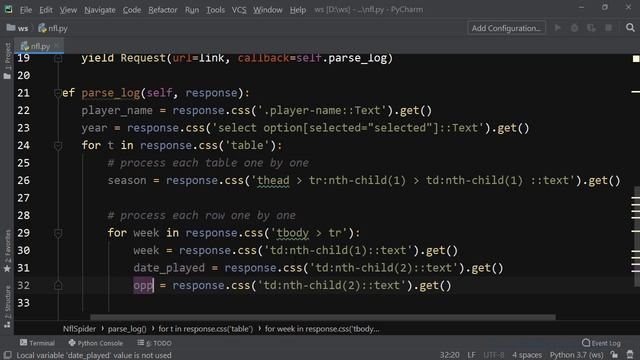Open Search Everywhere magnifier
Viewport: 640px width, 360px height.
click(x=630, y=28)
